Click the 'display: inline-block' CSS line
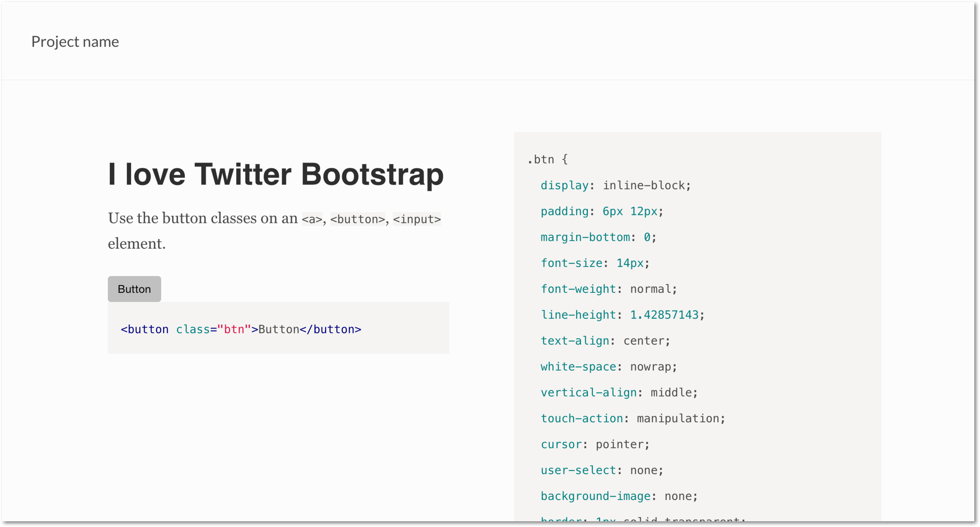 pyautogui.click(x=615, y=186)
